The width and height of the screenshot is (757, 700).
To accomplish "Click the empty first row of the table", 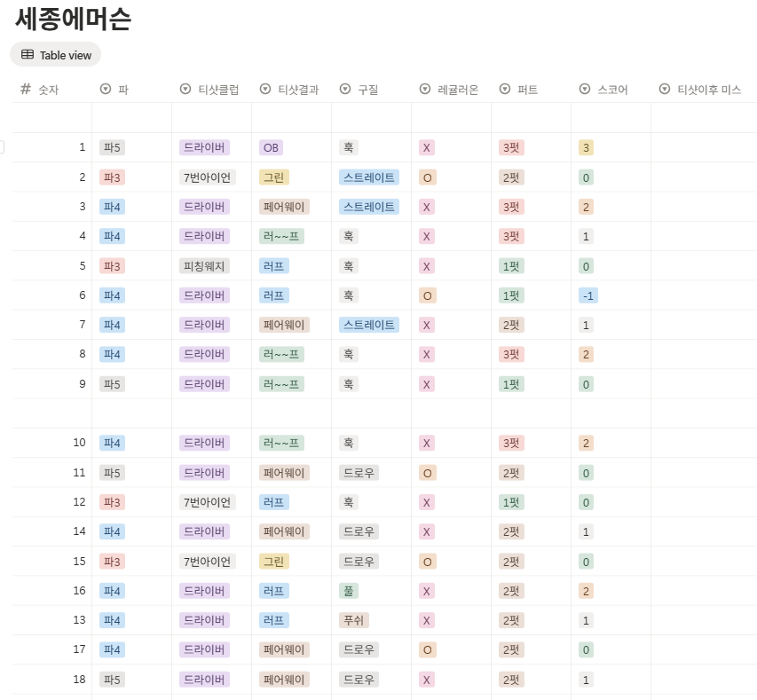I will 355,115.
